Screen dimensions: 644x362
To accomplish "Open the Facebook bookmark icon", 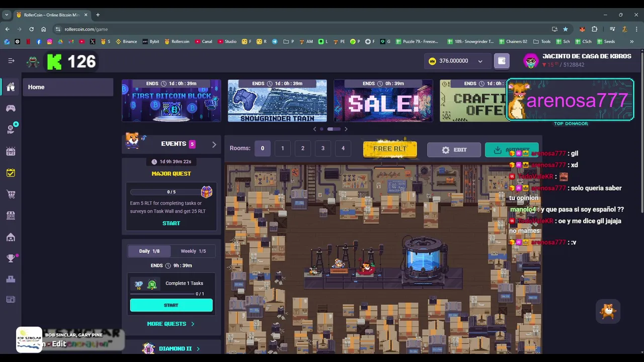I will point(39,41).
